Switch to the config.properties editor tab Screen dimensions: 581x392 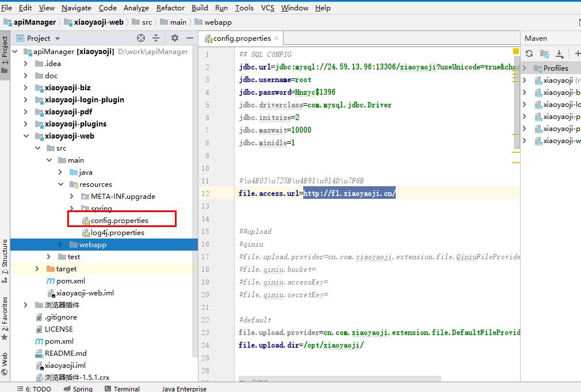[x=242, y=38]
